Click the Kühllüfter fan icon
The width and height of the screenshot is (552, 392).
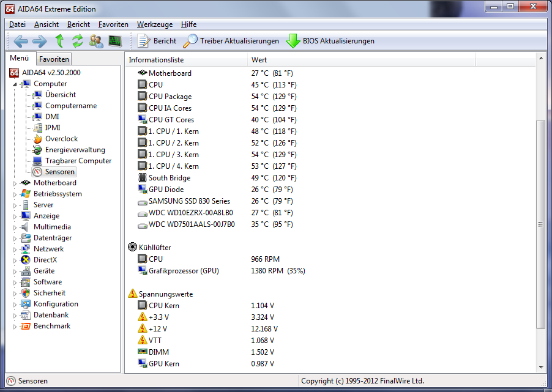click(132, 247)
